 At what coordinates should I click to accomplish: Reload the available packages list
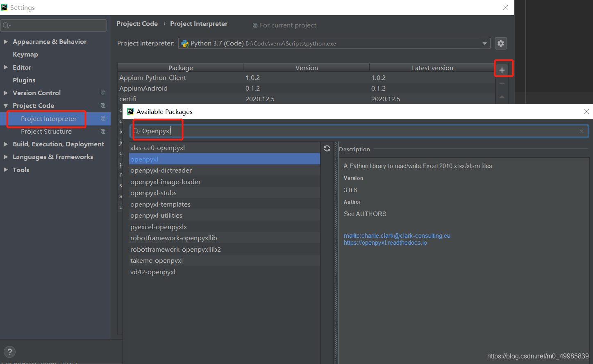point(327,148)
